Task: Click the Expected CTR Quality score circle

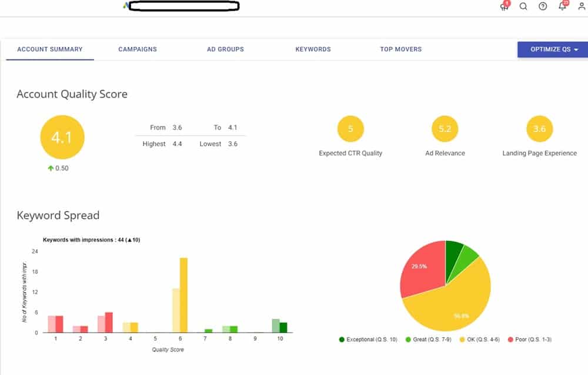Action: click(350, 128)
